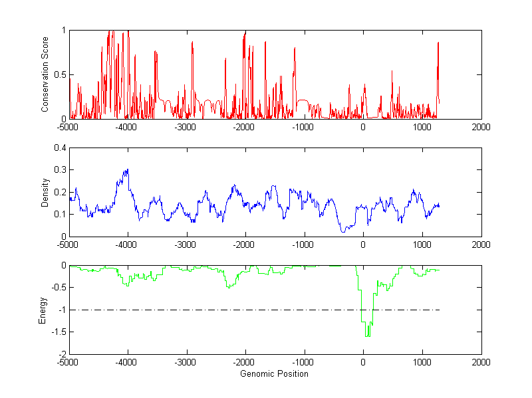Click the "Energy" y-axis label
Image resolution: width=532 pixels, height=398 pixels.
[x=43, y=310]
